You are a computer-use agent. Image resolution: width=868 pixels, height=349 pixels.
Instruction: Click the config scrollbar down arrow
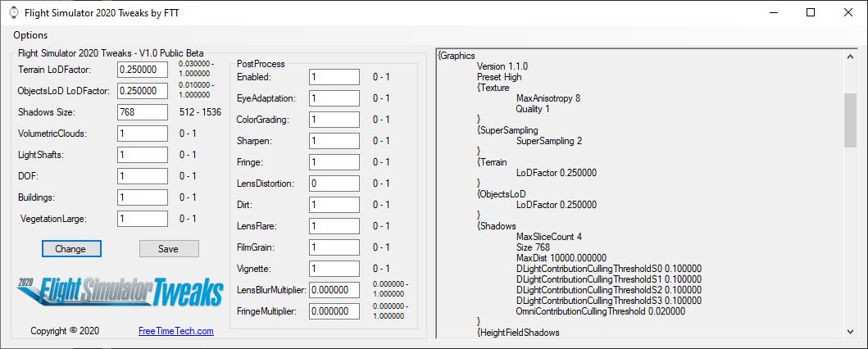click(850, 331)
